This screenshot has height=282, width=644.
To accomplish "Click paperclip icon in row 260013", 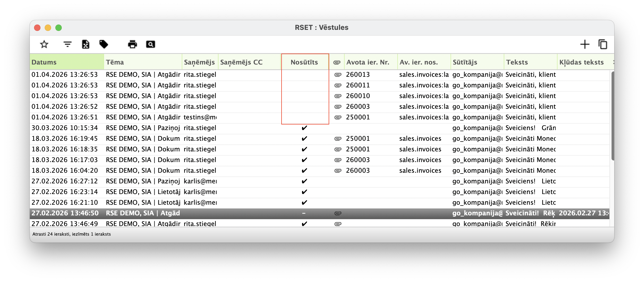I will [x=338, y=75].
